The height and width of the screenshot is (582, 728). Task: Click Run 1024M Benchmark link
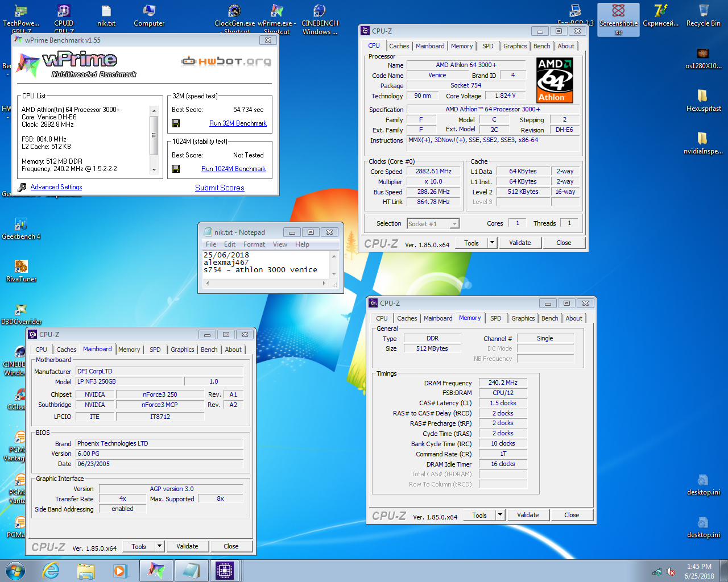pyautogui.click(x=233, y=169)
